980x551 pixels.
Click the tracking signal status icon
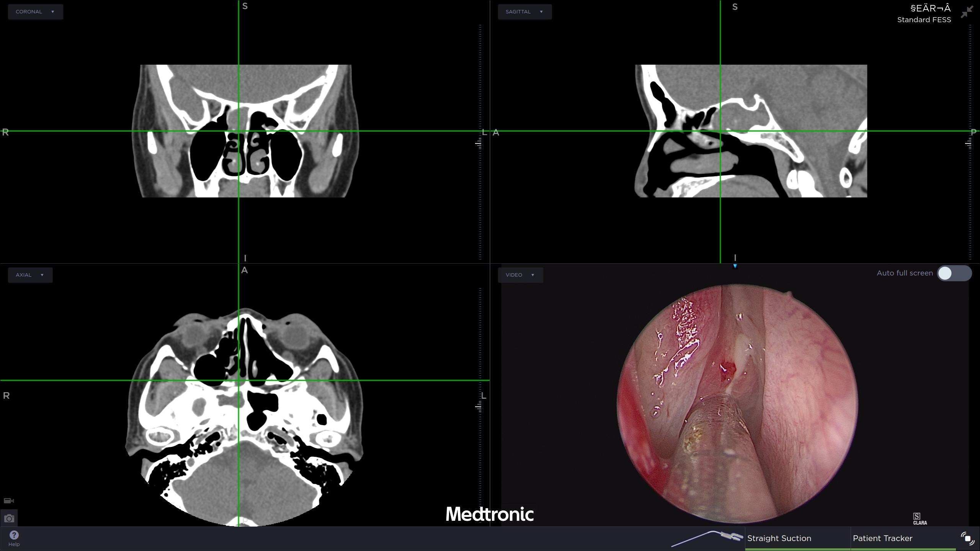(x=967, y=538)
